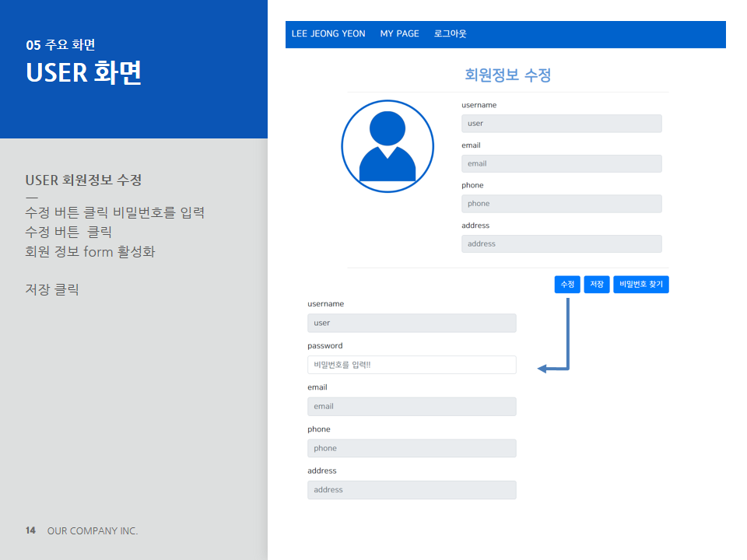Go to MY PAGE in navbar
This screenshot has width=747, height=560.
pyautogui.click(x=399, y=34)
